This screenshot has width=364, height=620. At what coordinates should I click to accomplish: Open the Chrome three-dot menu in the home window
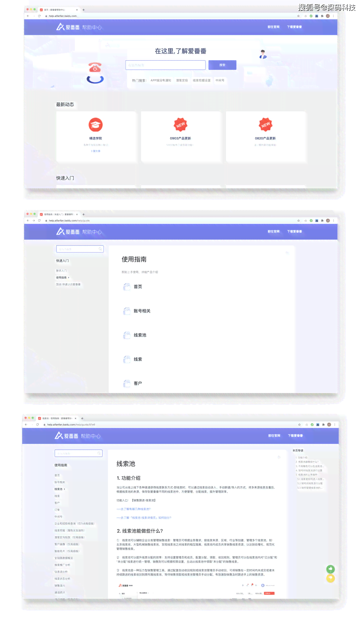pyautogui.click(x=333, y=16)
